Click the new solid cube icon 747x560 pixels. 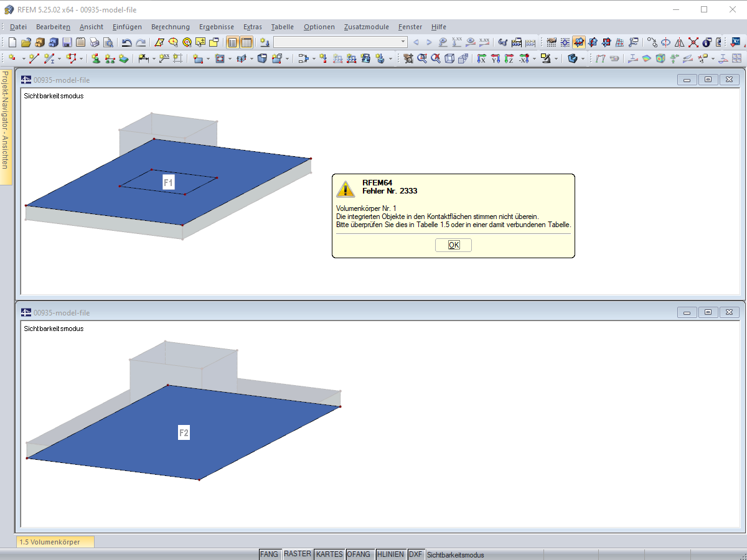[x=262, y=58]
